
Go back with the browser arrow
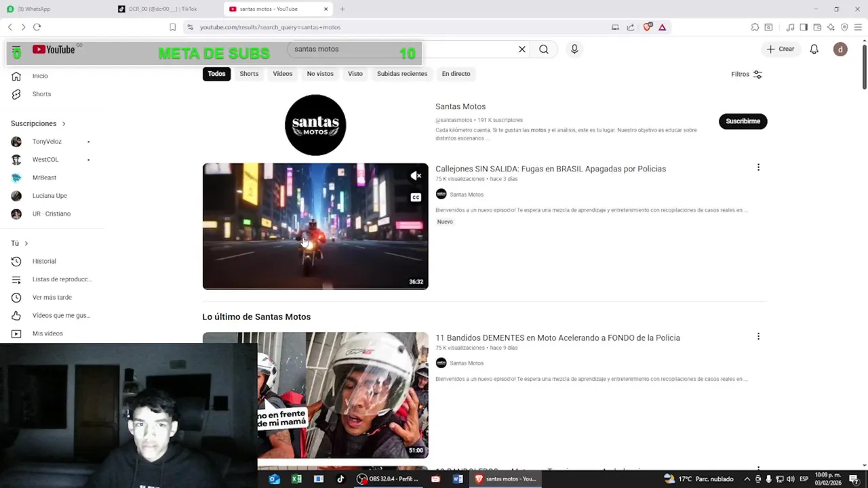pyautogui.click(x=9, y=27)
